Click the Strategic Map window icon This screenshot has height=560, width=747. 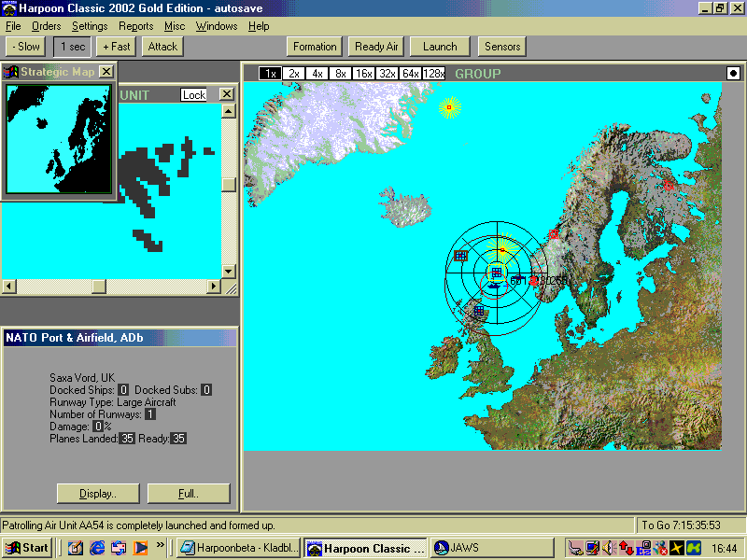coord(11,72)
